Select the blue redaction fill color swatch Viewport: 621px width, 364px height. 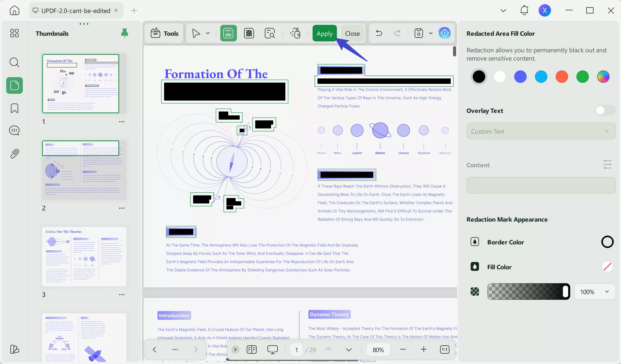[520, 77]
